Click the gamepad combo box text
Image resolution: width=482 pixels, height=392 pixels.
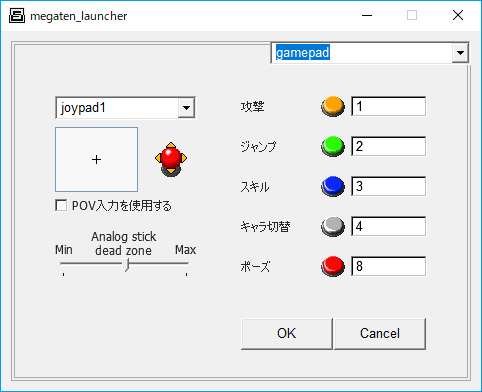tap(303, 53)
